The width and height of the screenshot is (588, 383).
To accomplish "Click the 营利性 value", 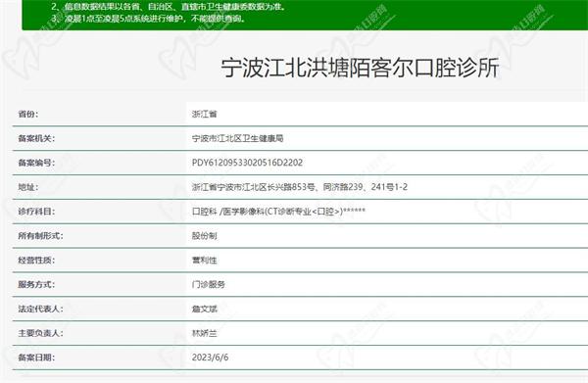I will [x=205, y=261].
